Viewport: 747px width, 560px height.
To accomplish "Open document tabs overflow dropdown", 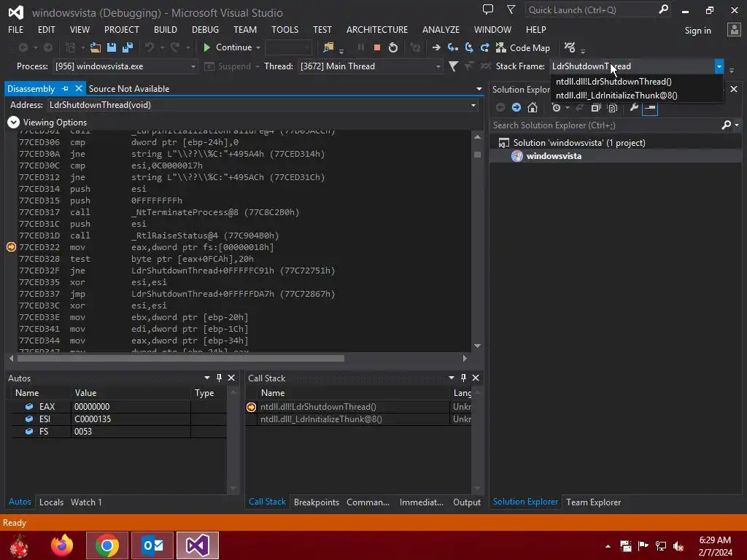I will [479, 89].
